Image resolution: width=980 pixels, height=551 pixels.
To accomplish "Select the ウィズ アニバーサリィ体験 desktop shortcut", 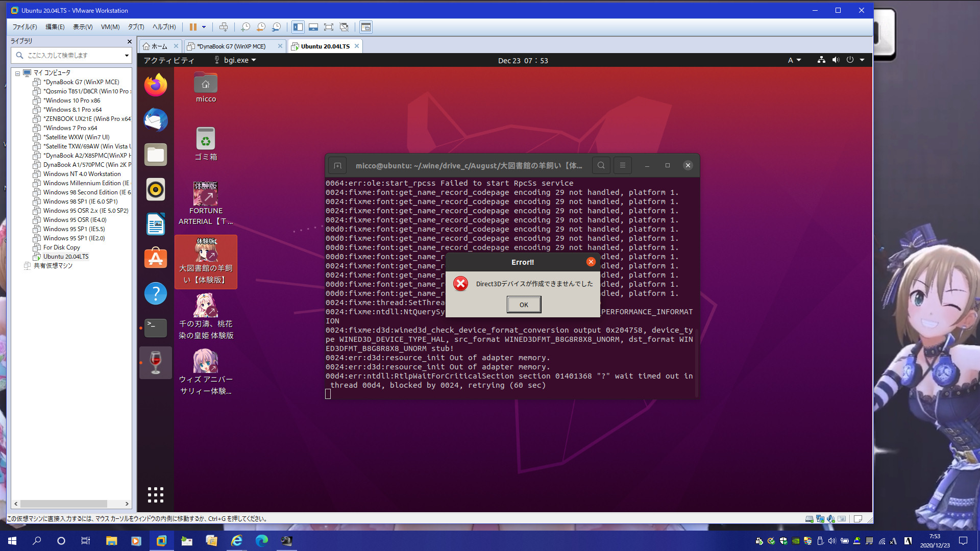I will [x=206, y=372].
